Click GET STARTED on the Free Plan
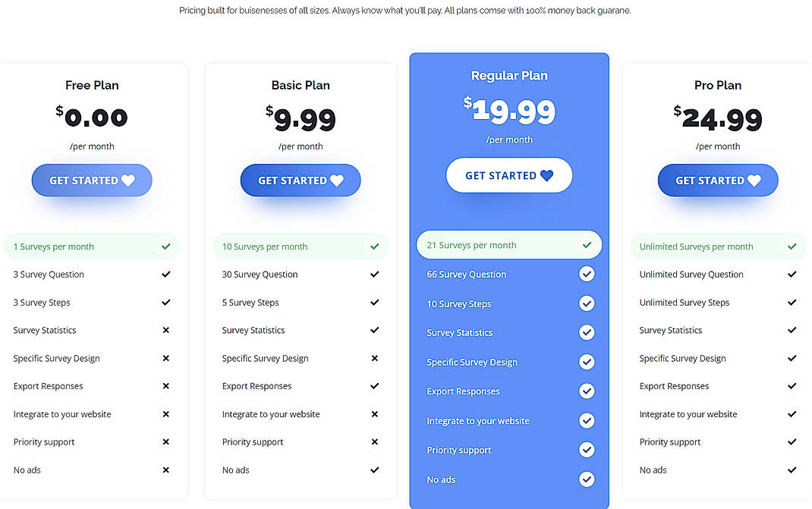The image size is (812, 509). [x=92, y=180]
